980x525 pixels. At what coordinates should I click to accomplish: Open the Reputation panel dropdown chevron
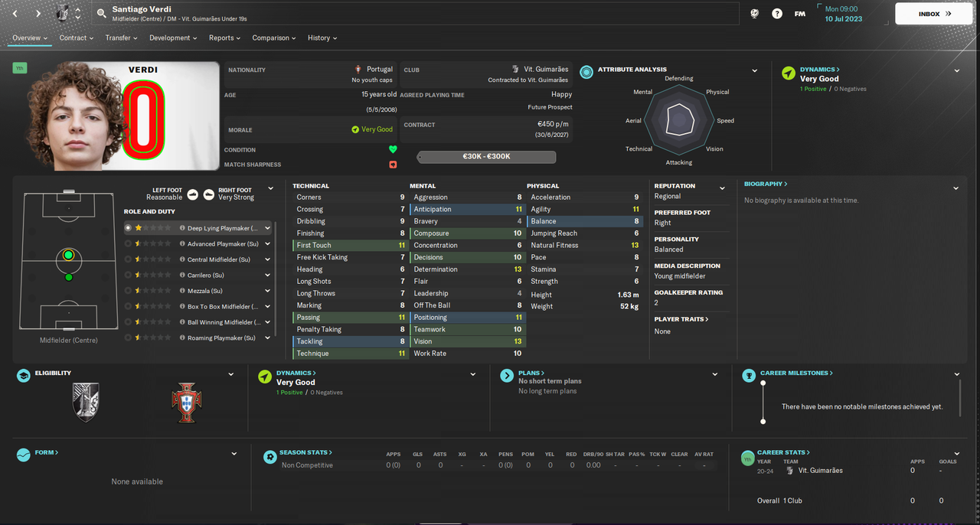[x=722, y=188]
